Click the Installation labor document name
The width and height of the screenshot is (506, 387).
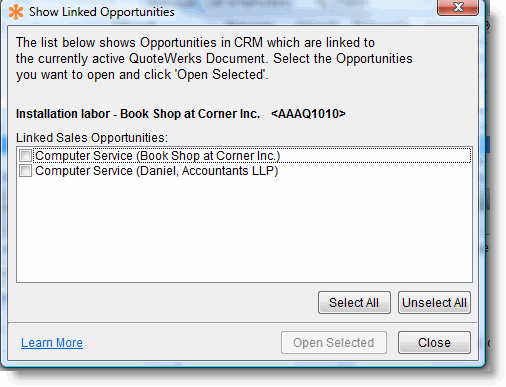tap(138, 114)
